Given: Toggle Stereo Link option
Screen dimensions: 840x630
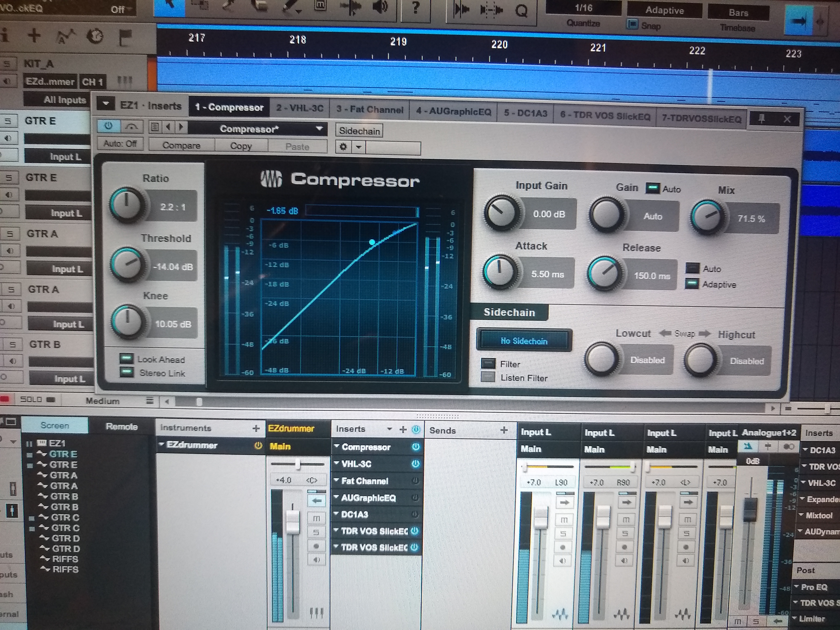Looking at the screenshot, I should click(127, 372).
